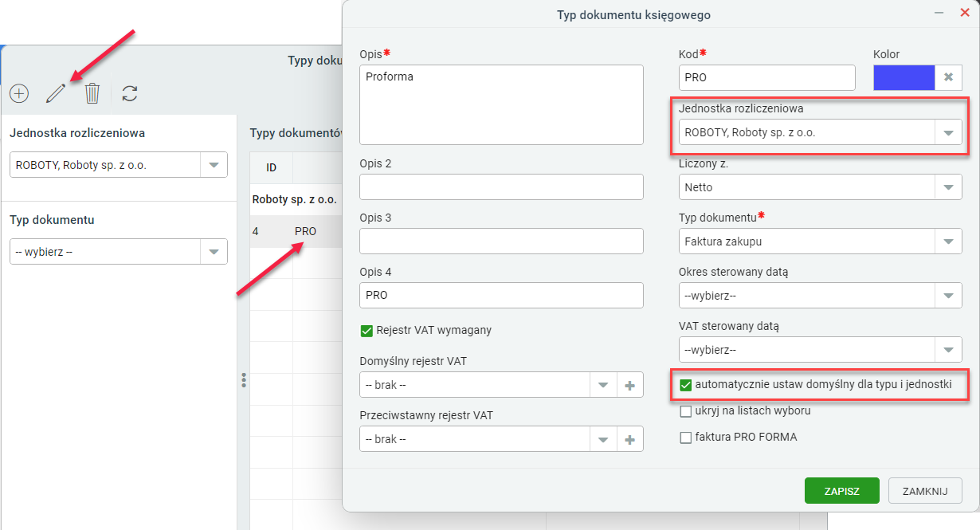Click the ZAMKNIJ button
Image resolution: width=980 pixels, height=530 pixels.
point(925,491)
